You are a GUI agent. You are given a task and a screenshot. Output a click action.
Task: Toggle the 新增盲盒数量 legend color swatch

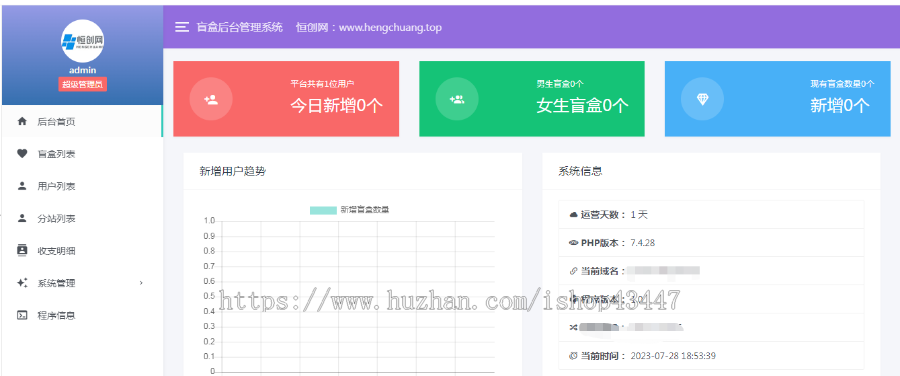[x=323, y=210]
